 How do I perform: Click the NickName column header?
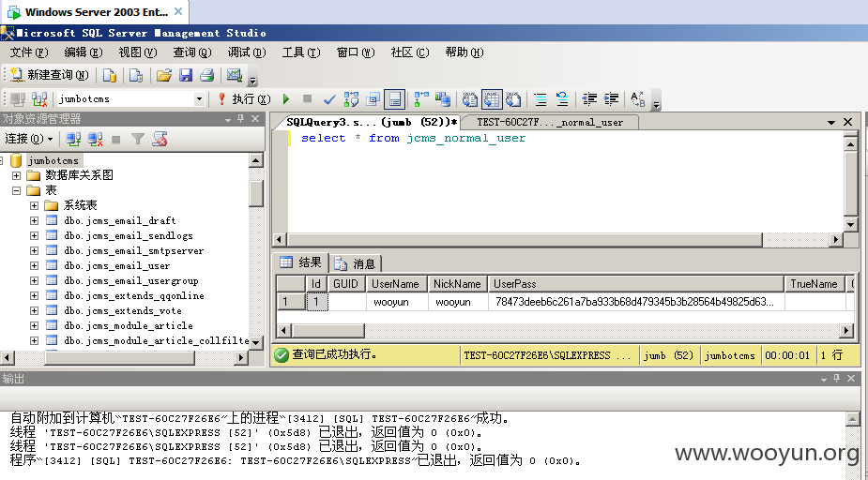point(457,284)
